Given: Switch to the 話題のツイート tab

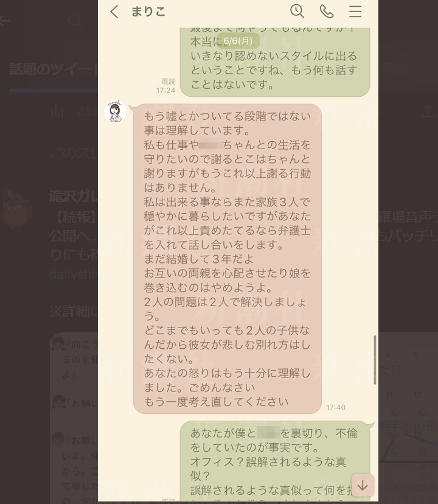Looking at the screenshot, I should pos(54,69).
